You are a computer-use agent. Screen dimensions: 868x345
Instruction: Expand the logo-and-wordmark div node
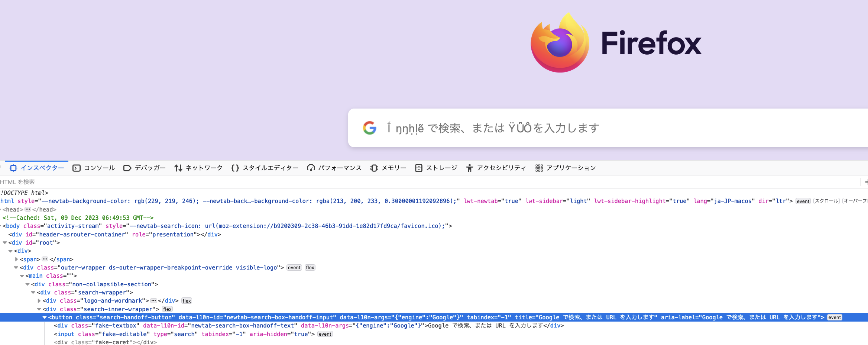39,301
